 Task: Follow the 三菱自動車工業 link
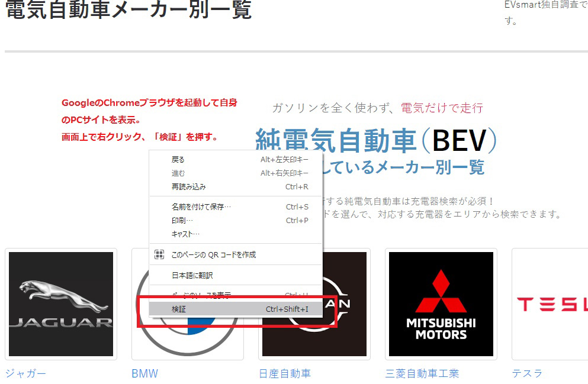click(422, 373)
